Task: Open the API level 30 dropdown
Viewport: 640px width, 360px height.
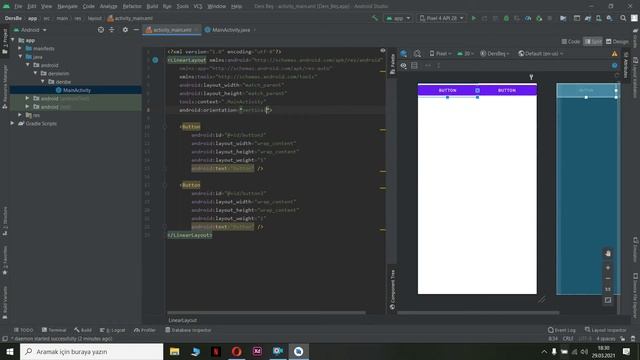Action: [x=465, y=53]
